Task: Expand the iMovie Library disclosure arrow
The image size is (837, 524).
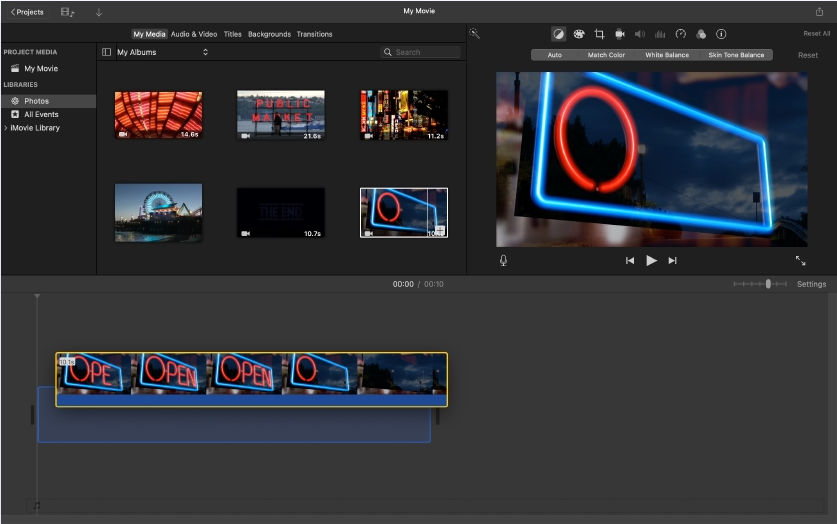Action: tap(5, 128)
